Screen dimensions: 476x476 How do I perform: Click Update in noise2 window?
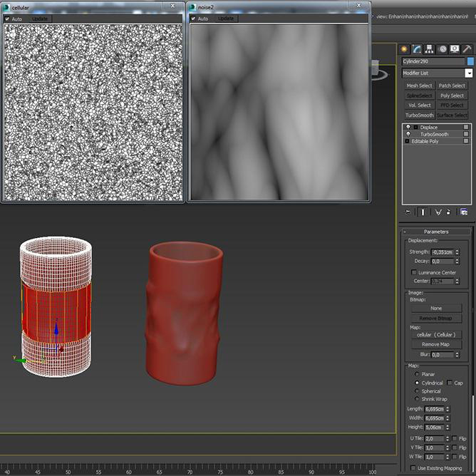[x=226, y=19]
